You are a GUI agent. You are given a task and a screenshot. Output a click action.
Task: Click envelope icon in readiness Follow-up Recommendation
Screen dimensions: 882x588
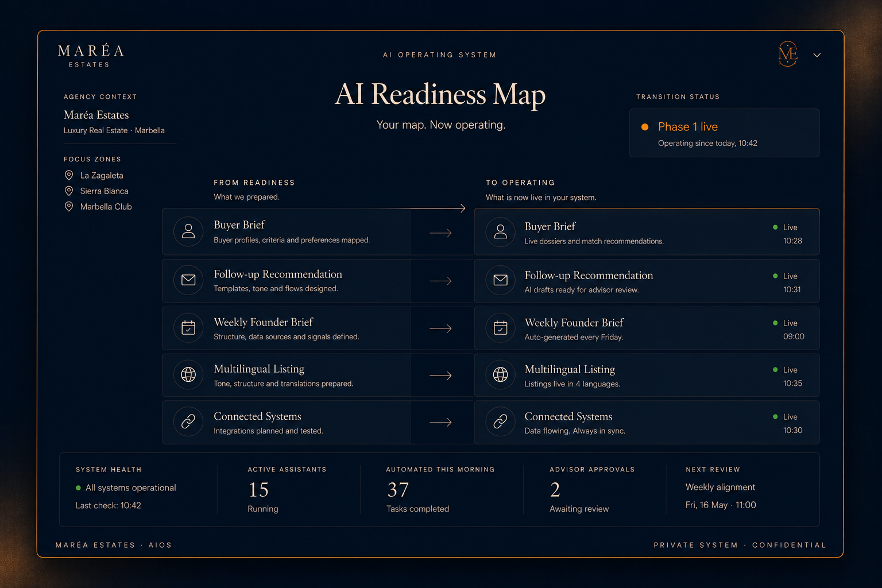[188, 280]
